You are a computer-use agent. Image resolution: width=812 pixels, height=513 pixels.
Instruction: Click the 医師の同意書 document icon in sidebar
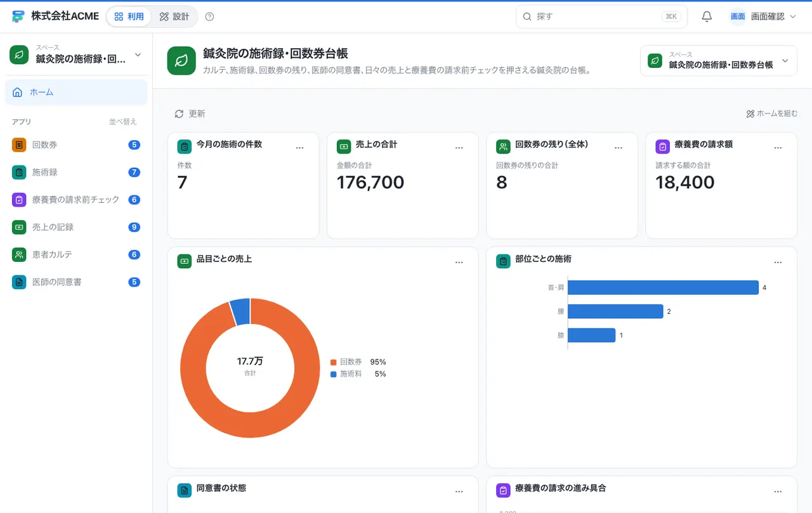pyautogui.click(x=19, y=282)
